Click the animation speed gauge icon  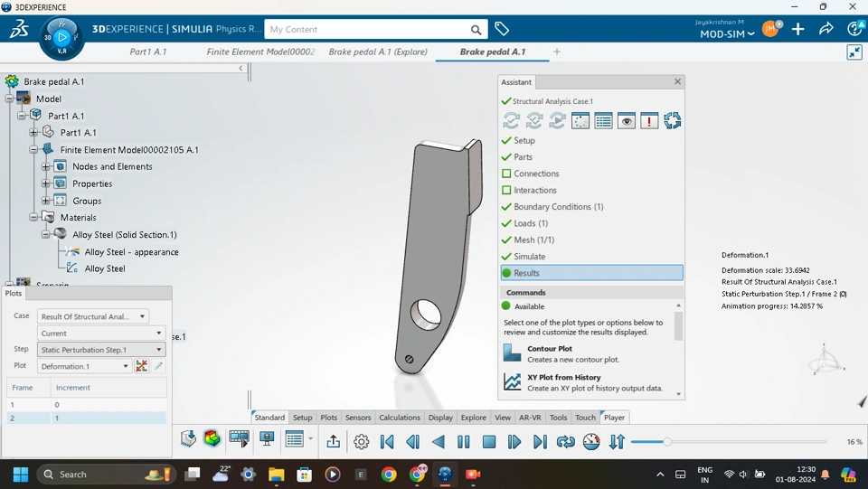[591, 442]
